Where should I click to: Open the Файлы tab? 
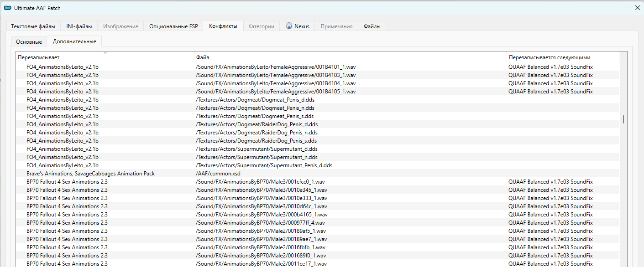click(x=372, y=26)
